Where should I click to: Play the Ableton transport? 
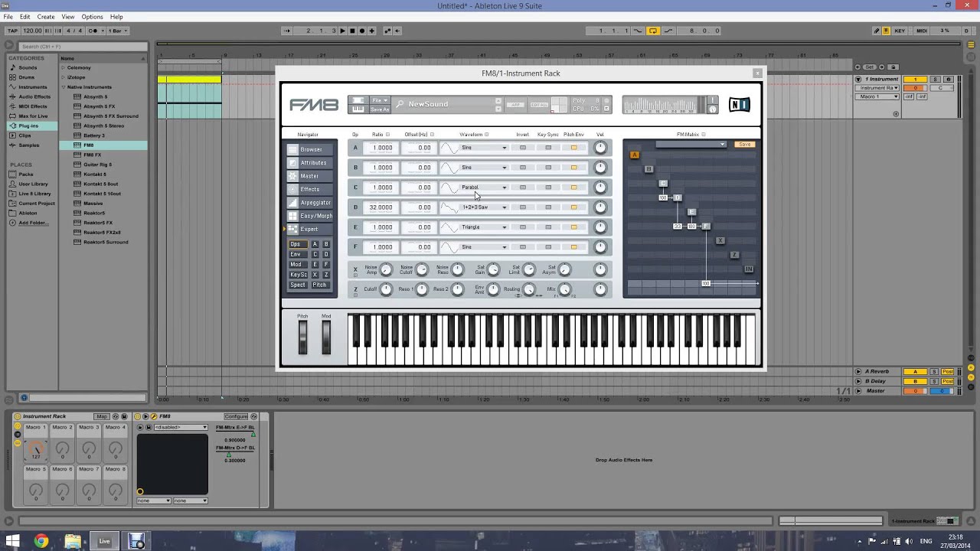click(342, 31)
